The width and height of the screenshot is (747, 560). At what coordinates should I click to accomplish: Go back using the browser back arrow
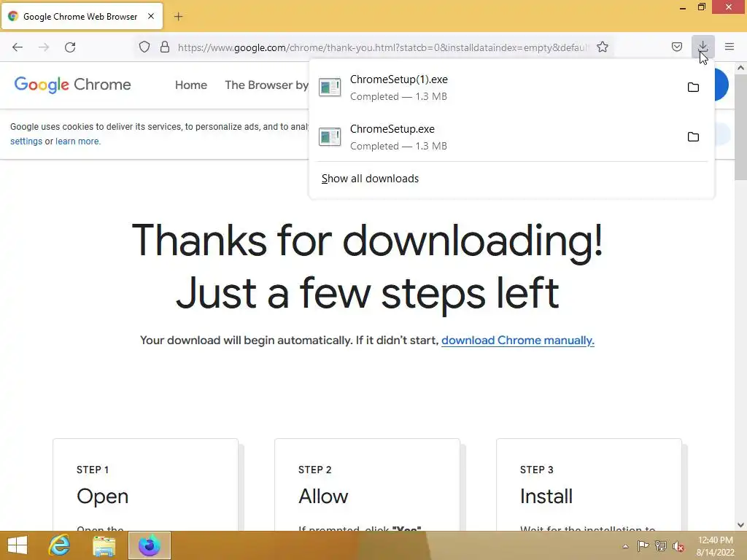[18, 47]
